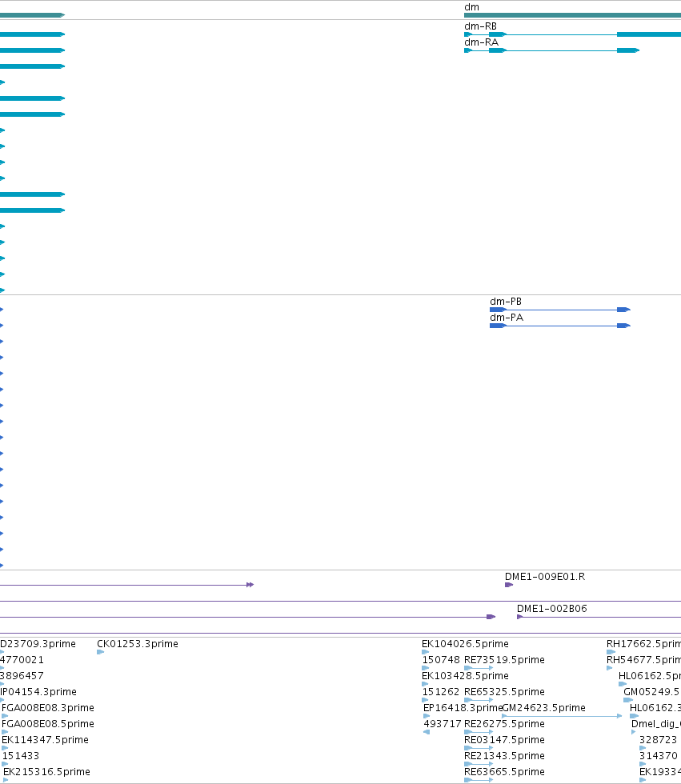Select EST RE73519.5prime
The width and height of the screenshot is (681, 784).
504,660
